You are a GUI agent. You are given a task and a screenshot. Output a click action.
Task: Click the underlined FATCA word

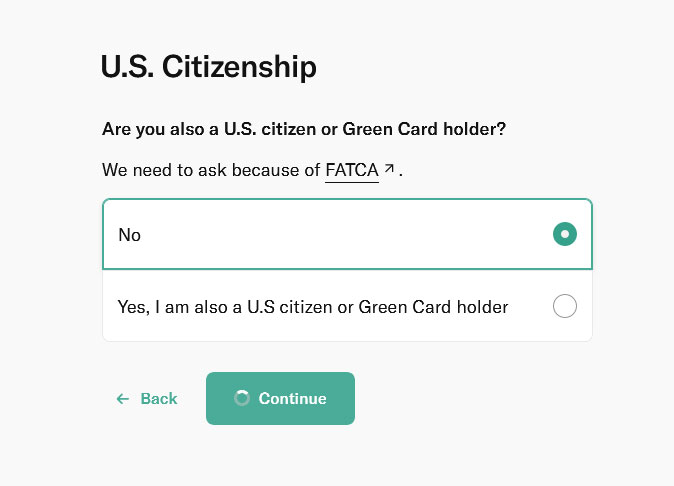(x=352, y=170)
